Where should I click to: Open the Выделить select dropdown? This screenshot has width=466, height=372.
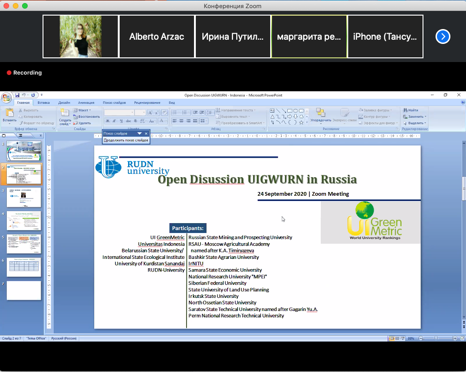click(415, 123)
